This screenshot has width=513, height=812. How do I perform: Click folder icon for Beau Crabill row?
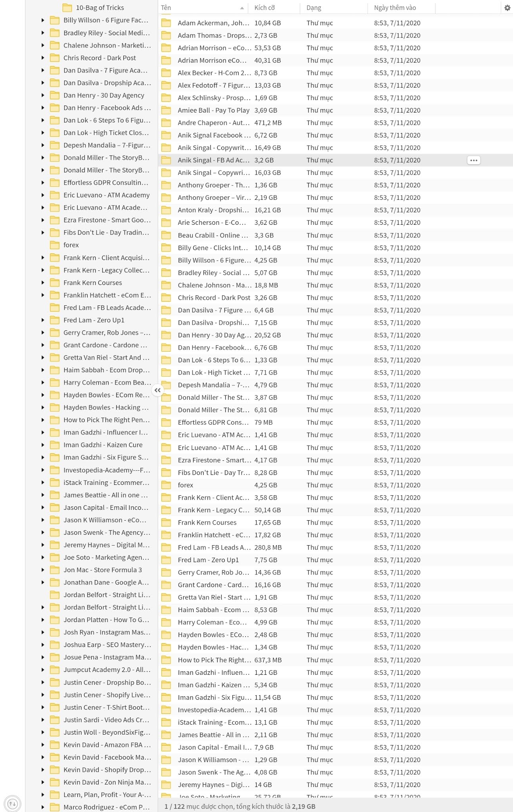click(x=166, y=235)
